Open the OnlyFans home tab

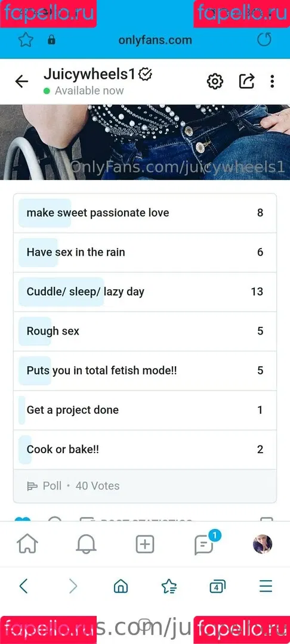[27, 544]
